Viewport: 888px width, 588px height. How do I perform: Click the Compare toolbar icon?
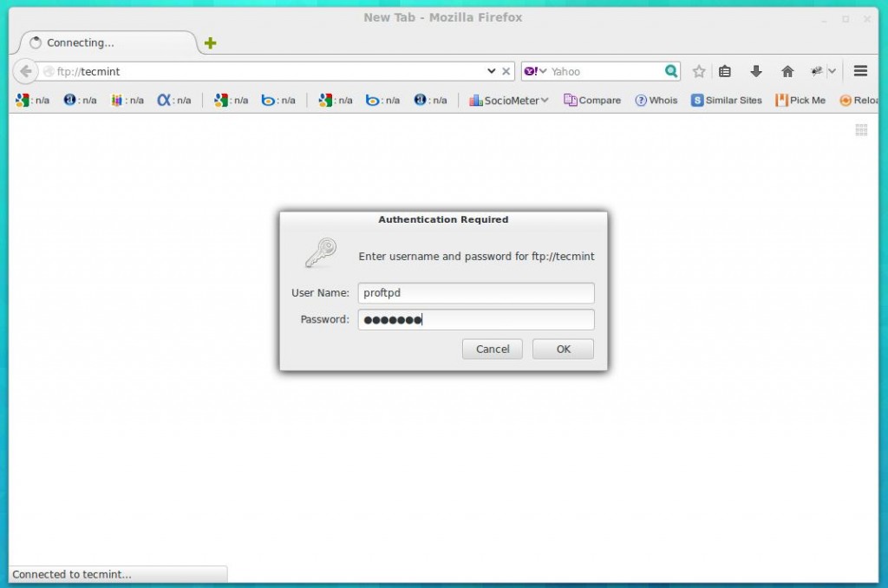(x=592, y=100)
